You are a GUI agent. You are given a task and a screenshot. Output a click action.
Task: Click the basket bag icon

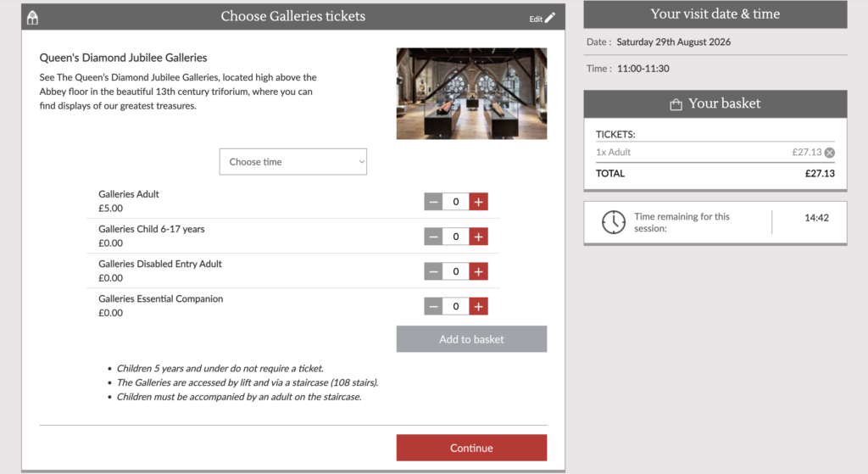coord(676,104)
